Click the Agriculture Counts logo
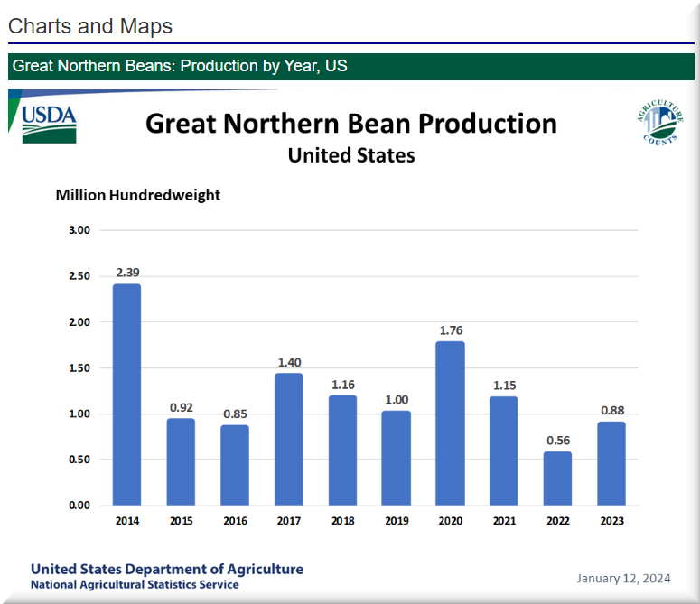 [658, 123]
